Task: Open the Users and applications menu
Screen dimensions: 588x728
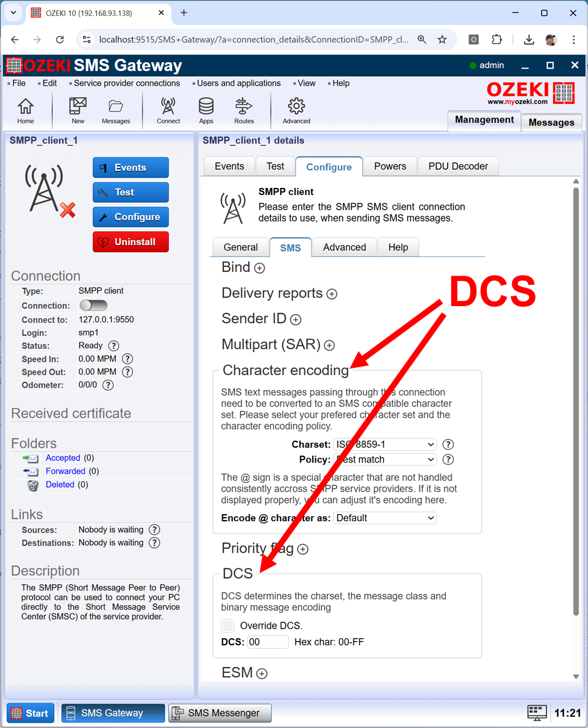Action: point(239,83)
